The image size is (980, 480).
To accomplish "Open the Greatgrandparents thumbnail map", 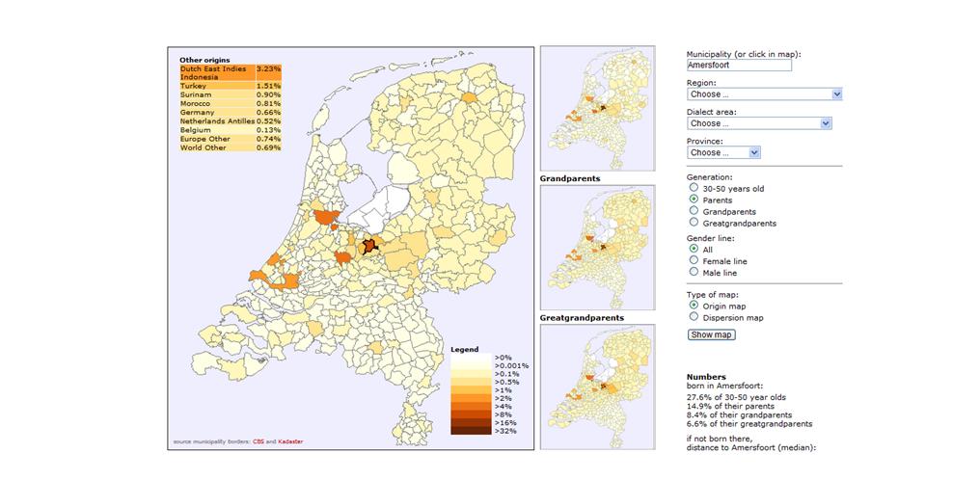I will tap(597, 387).
